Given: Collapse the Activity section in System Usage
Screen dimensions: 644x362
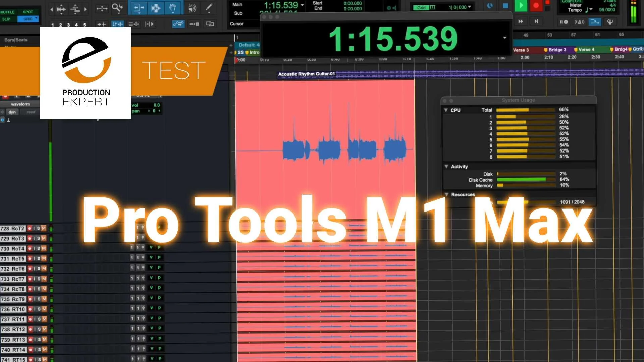Looking at the screenshot, I should [x=446, y=166].
